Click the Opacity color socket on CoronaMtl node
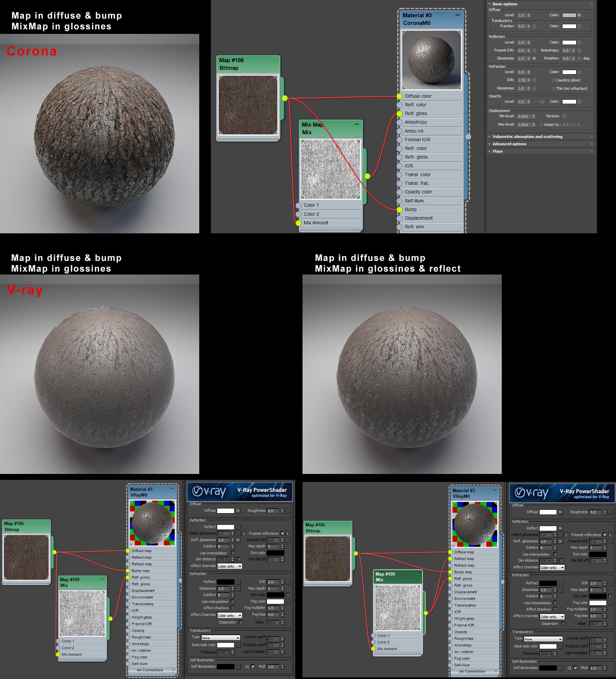Image resolution: width=616 pixels, height=679 pixels. click(399, 192)
